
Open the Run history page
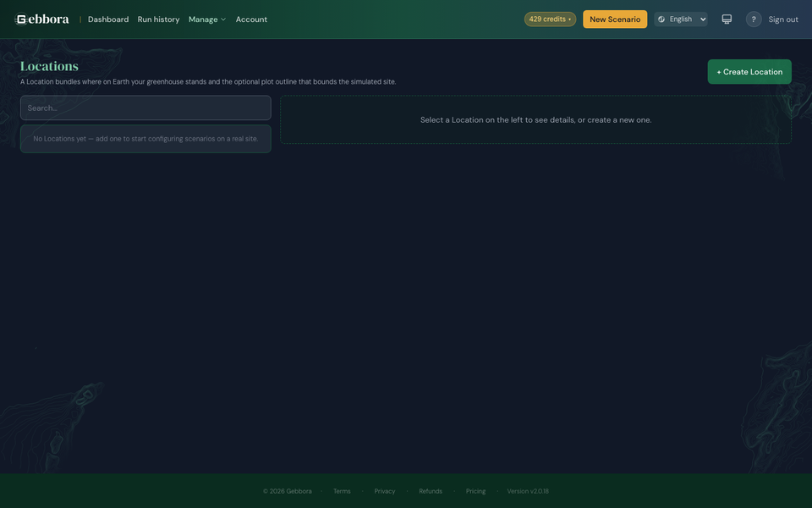[158, 19]
